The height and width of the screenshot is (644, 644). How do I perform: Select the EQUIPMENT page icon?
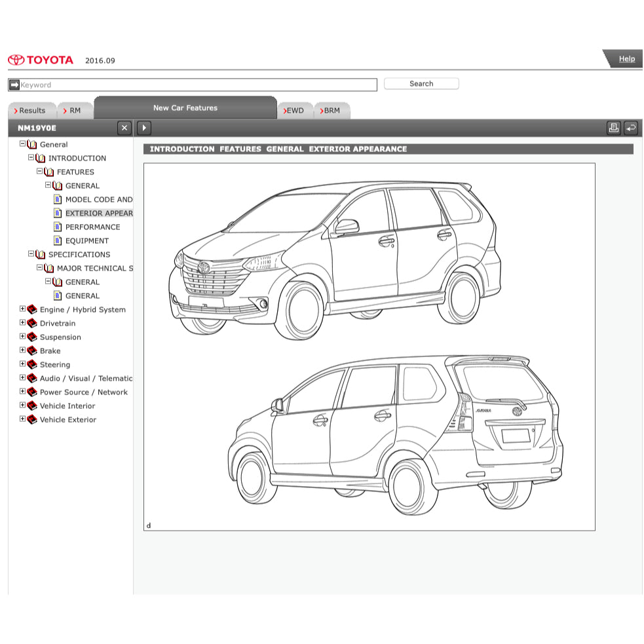[x=58, y=240]
